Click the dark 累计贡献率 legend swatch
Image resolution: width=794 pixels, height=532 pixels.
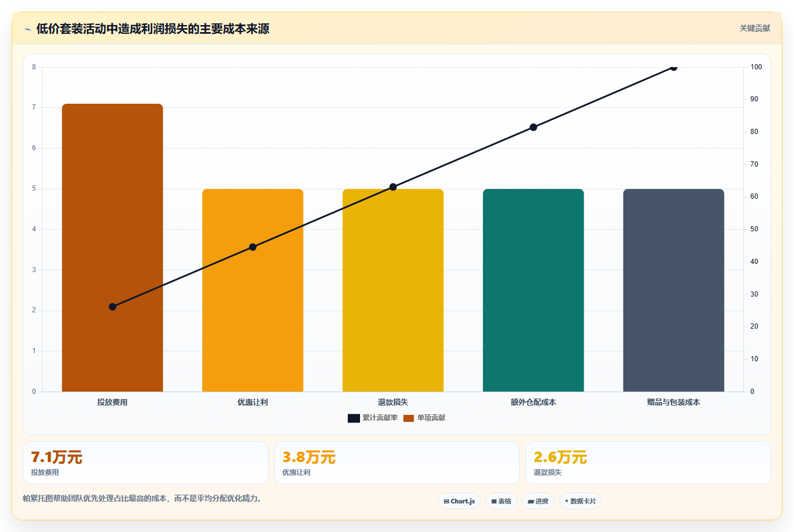[354, 418]
